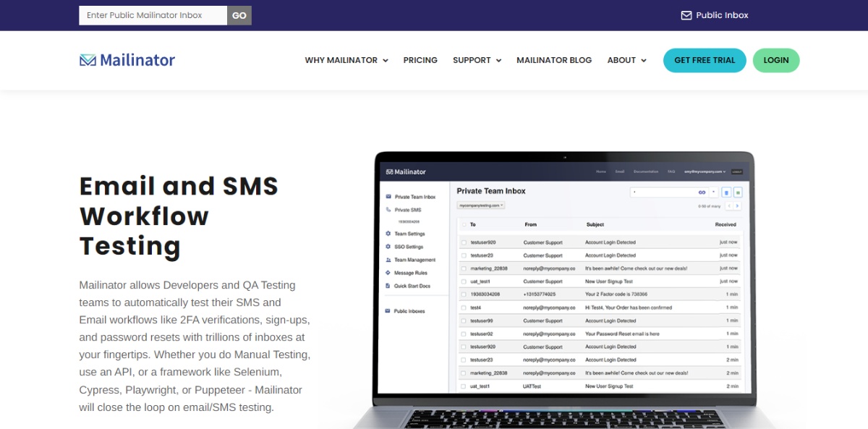Click the UATTest sender name
868x429 pixels.
[532, 386]
